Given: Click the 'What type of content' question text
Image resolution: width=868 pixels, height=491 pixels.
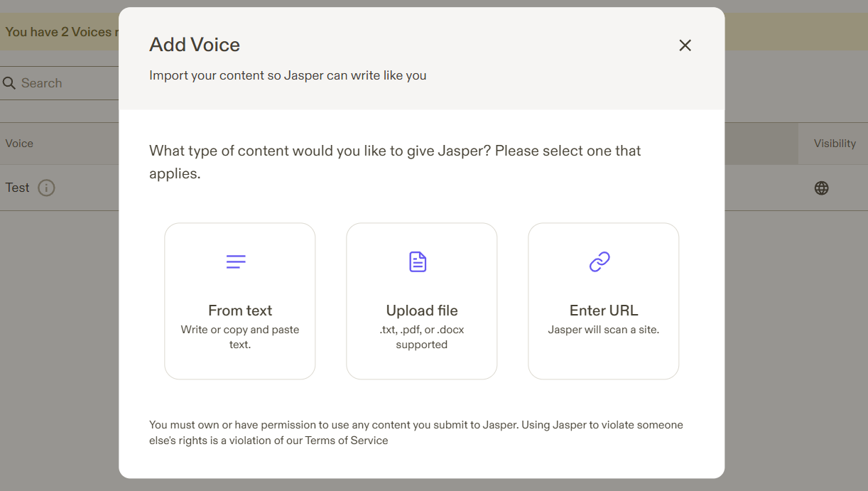Looking at the screenshot, I should pyautogui.click(x=395, y=162).
